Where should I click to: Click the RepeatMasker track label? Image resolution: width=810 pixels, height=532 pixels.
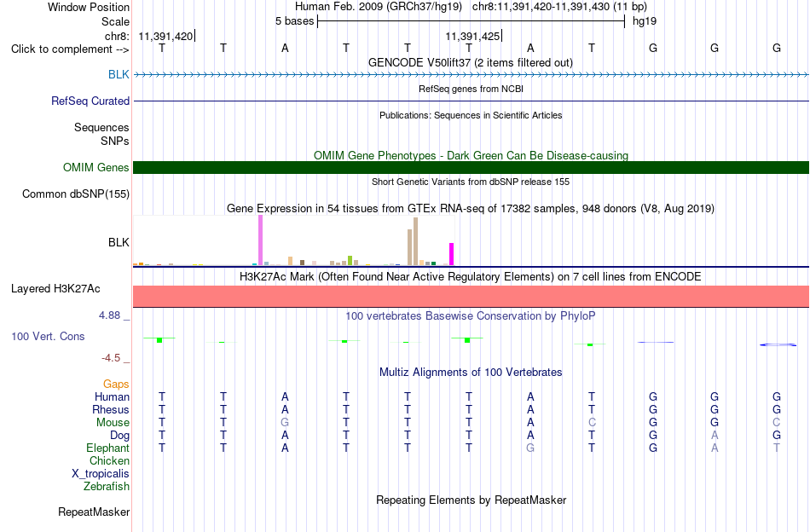pyautogui.click(x=94, y=512)
